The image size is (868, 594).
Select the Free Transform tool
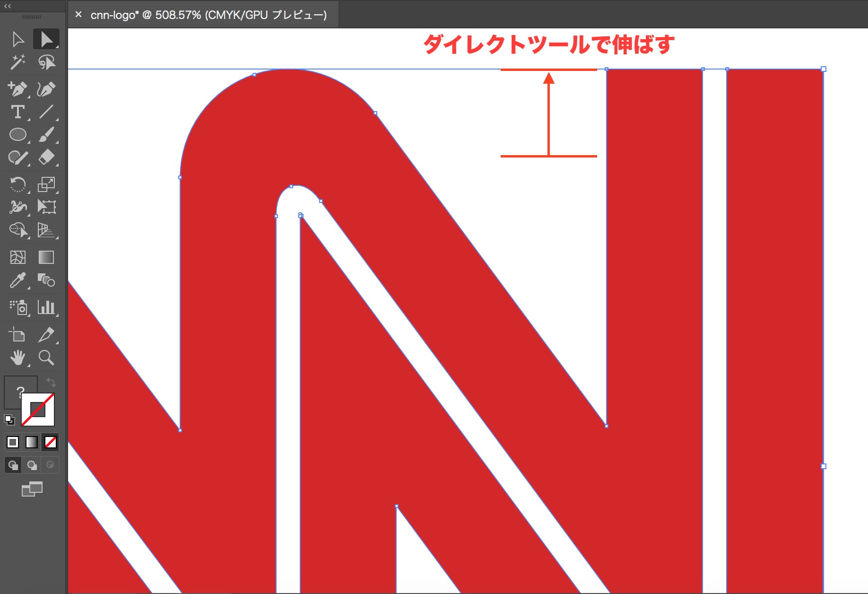pos(46,207)
